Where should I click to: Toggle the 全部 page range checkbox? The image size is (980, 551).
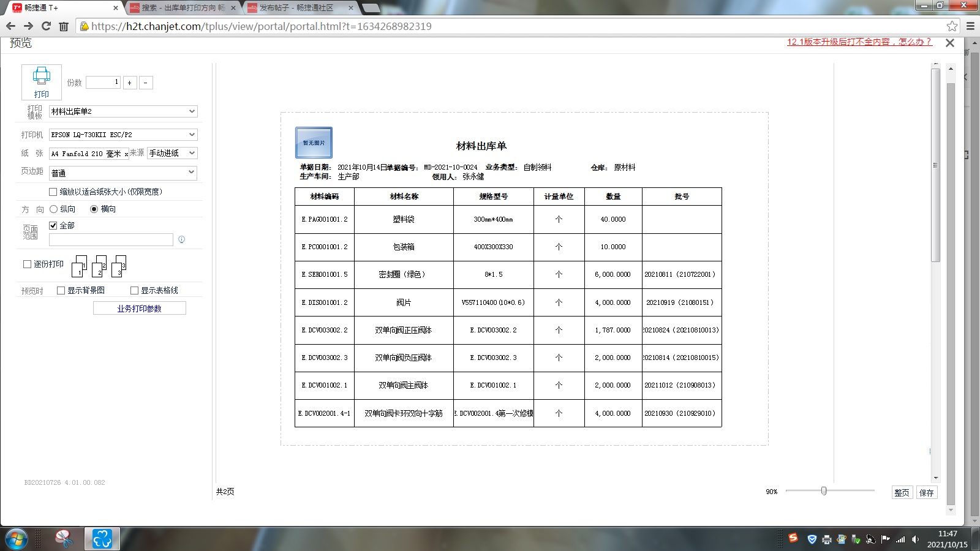click(x=53, y=225)
